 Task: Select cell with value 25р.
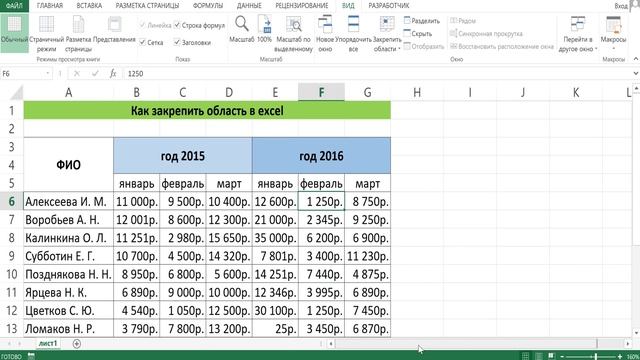(276, 329)
